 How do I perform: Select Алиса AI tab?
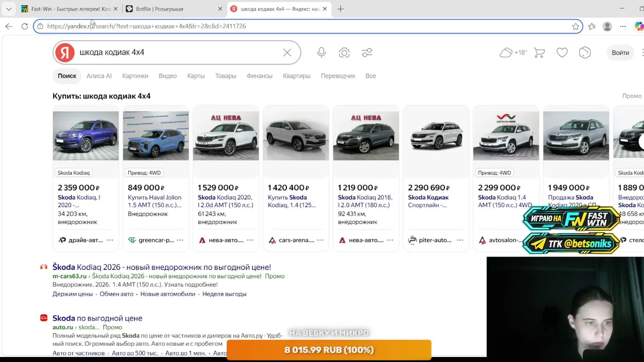point(99,76)
